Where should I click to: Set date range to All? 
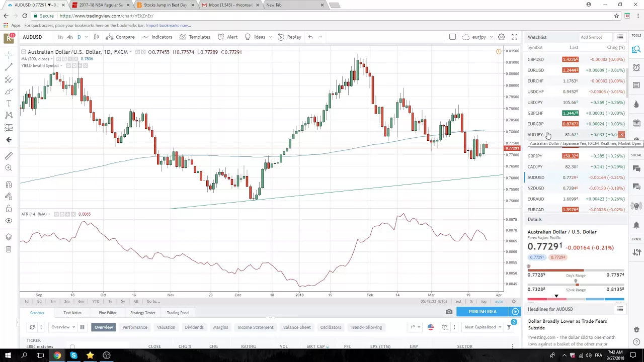click(136, 301)
